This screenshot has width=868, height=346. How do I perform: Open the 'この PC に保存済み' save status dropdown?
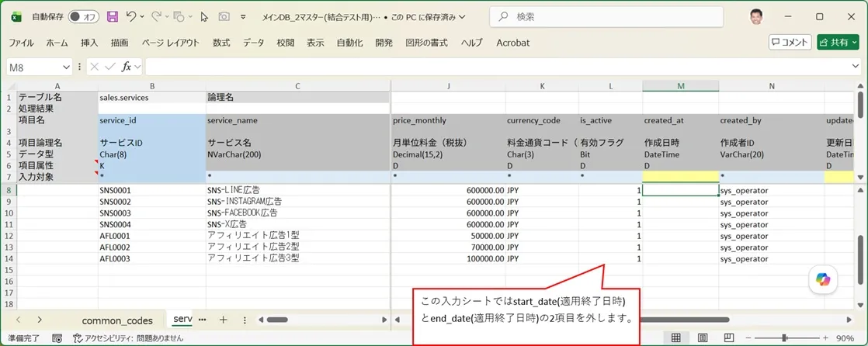coord(429,17)
